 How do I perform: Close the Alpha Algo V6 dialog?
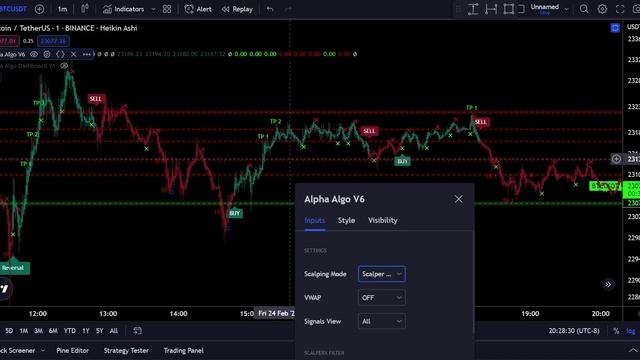coord(458,199)
